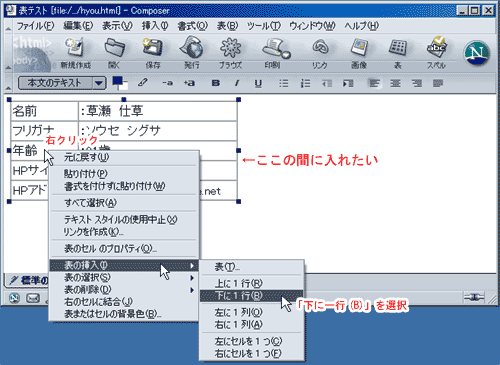Open the text color swatch

[117, 81]
